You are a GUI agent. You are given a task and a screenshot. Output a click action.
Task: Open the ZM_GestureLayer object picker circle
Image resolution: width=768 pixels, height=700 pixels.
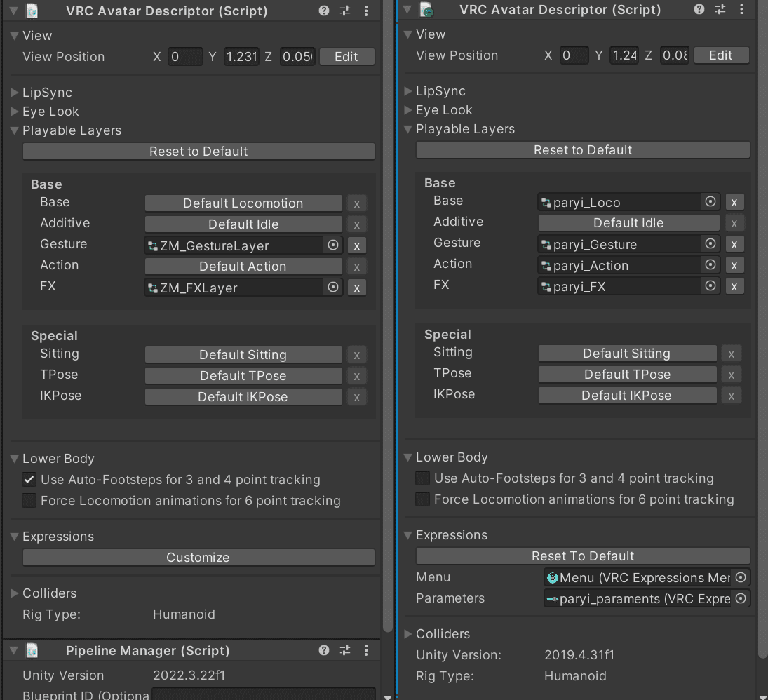coord(333,245)
